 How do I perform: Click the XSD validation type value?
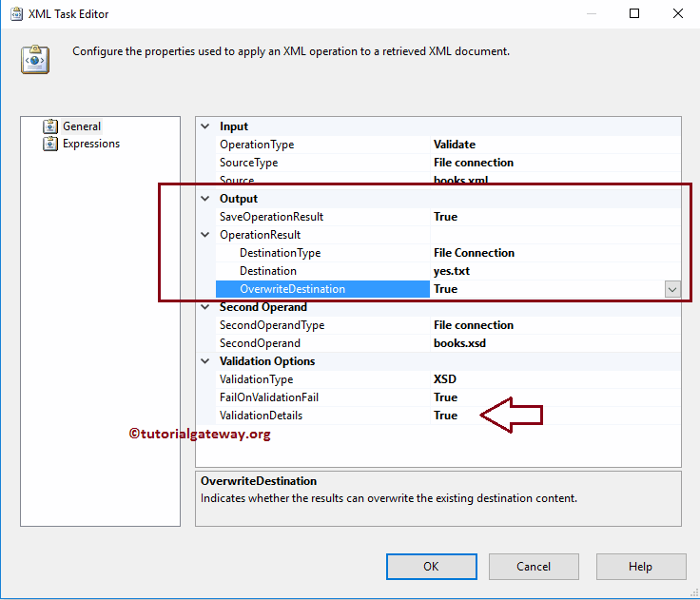coord(445,379)
